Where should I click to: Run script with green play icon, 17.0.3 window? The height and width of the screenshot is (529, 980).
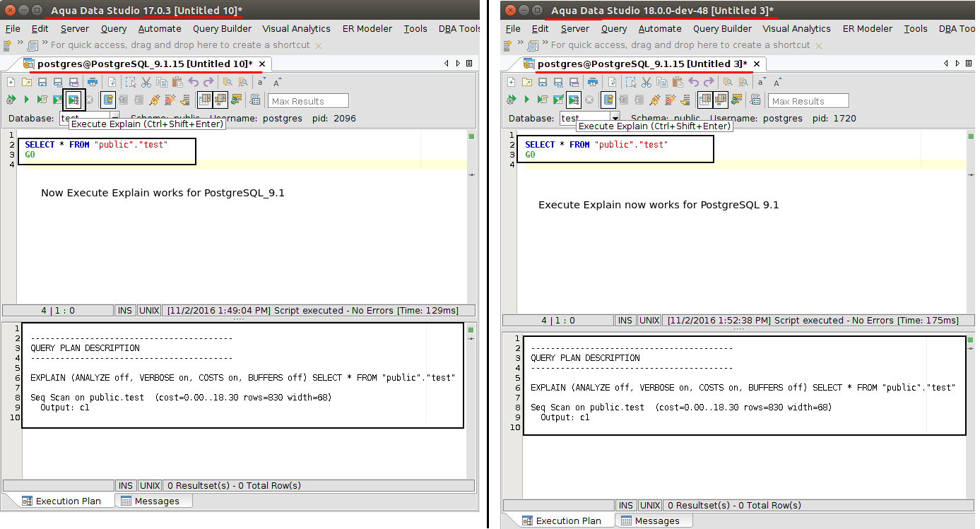click(x=27, y=100)
